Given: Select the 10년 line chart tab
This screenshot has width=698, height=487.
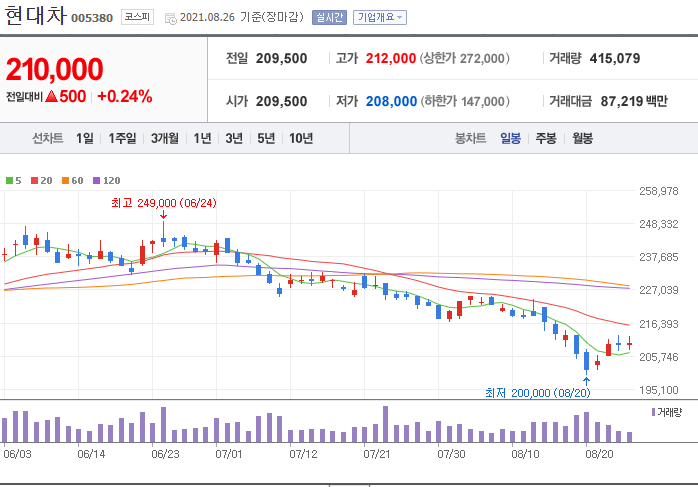Looking at the screenshot, I should click(x=301, y=138).
